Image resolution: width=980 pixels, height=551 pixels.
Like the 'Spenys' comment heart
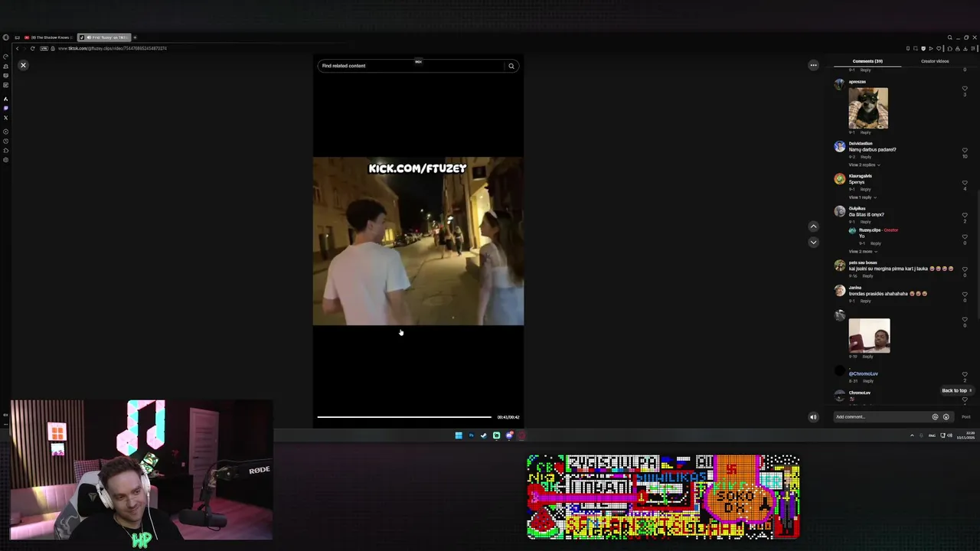pyautogui.click(x=965, y=183)
